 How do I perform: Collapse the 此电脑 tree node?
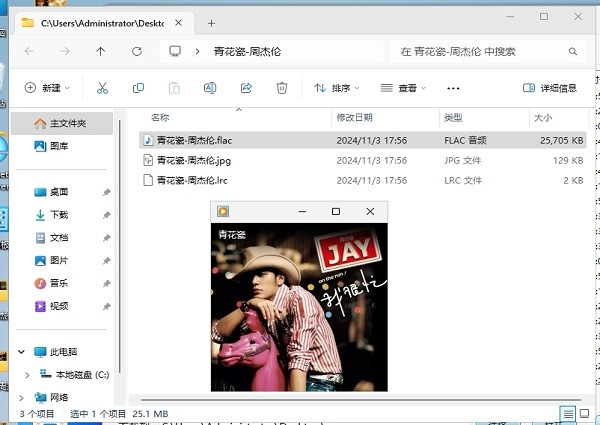pyautogui.click(x=23, y=352)
